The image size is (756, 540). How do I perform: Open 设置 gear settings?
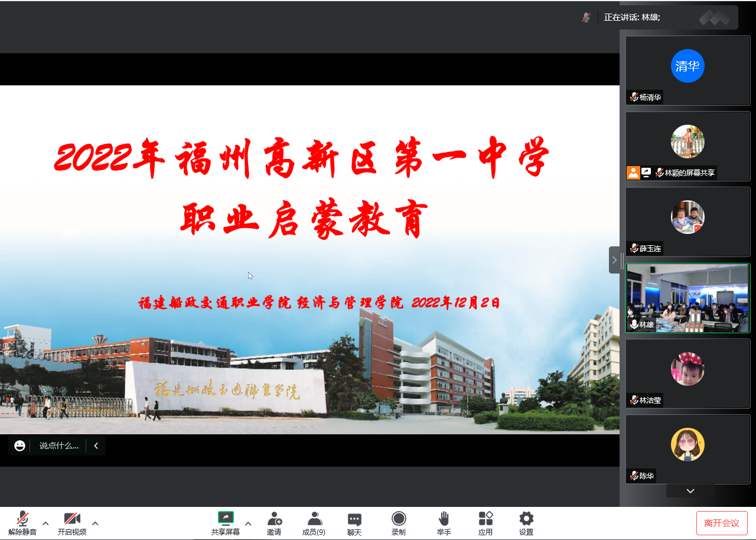click(x=526, y=519)
